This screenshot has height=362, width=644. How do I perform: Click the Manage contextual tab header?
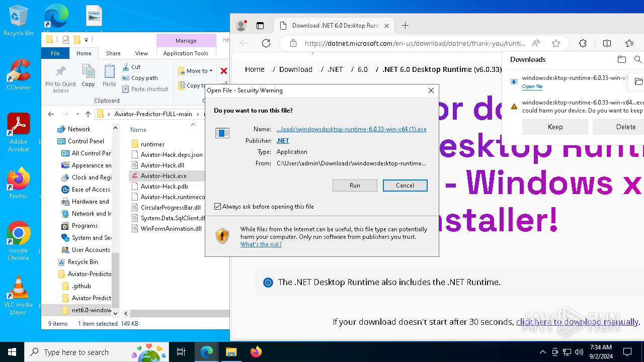click(x=186, y=41)
